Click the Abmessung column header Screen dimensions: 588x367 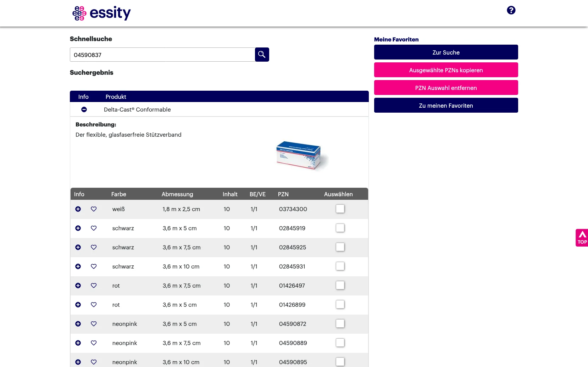[177, 194]
